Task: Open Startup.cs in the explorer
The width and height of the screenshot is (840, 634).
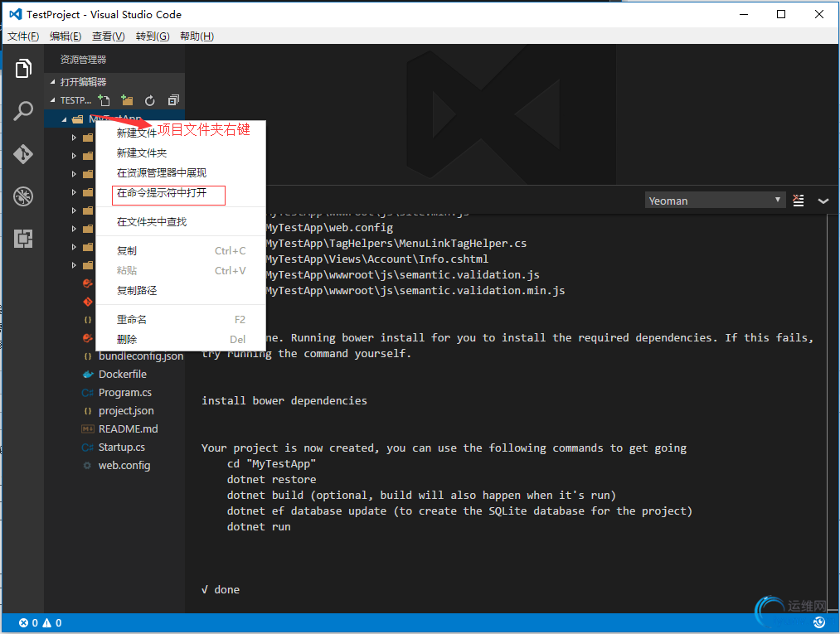Action: (122, 448)
